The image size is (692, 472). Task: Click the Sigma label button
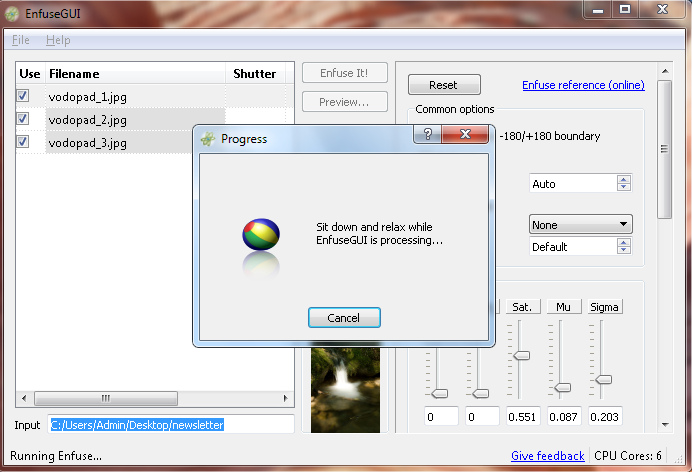(x=605, y=307)
